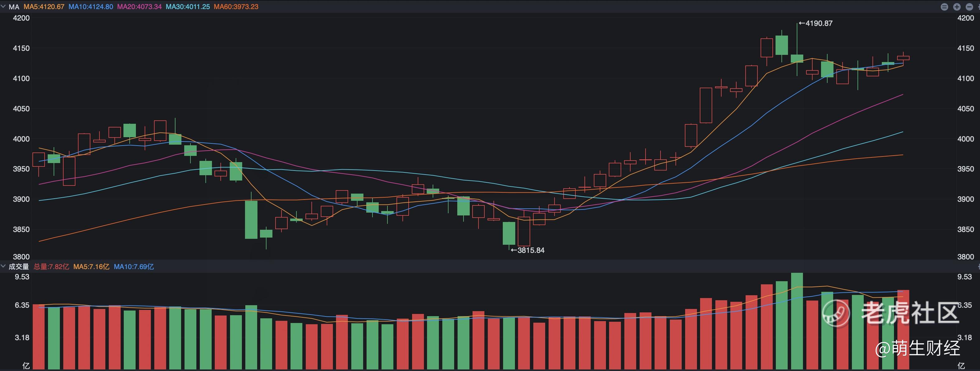Open the 成交量 indicator selector label
The image size is (980, 371).
19,267
